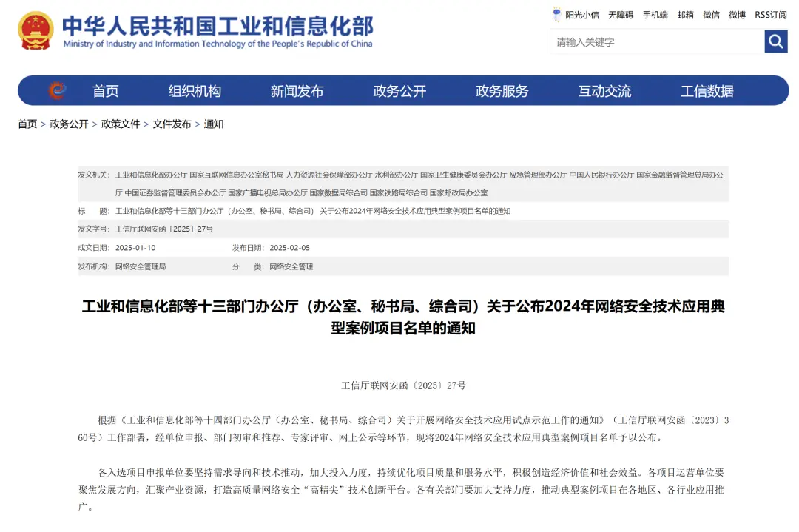Click the ministry name title 中华人民共和国工业和信息化部
This screenshot has width=799, height=532.
(218, 25)
